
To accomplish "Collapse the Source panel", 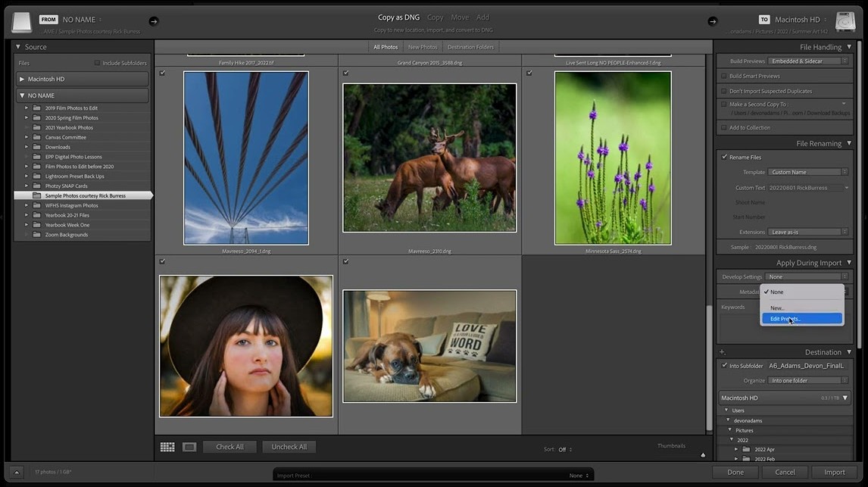I will click(x=17, y=46).
